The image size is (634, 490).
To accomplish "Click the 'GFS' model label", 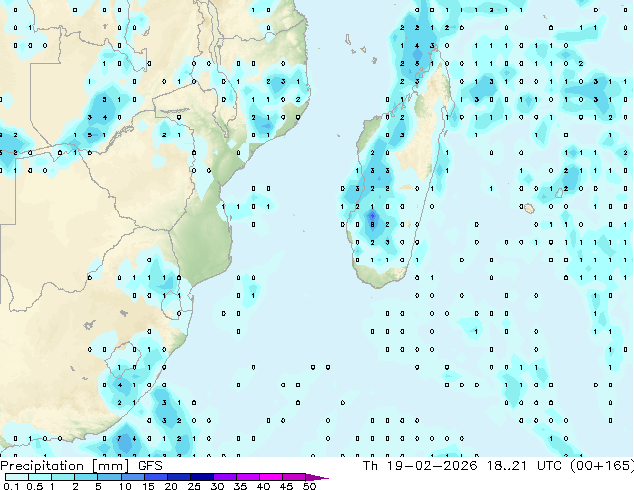I will click(150, 466).
